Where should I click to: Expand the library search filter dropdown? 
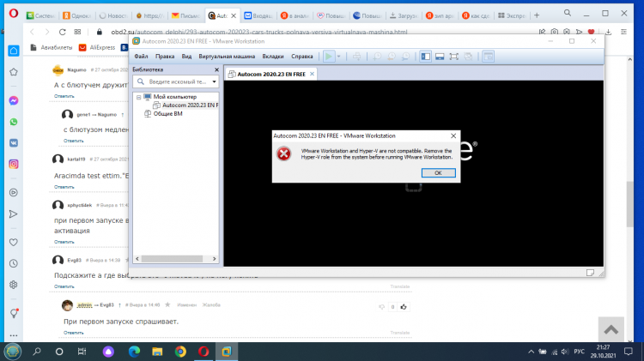(213, 82)
